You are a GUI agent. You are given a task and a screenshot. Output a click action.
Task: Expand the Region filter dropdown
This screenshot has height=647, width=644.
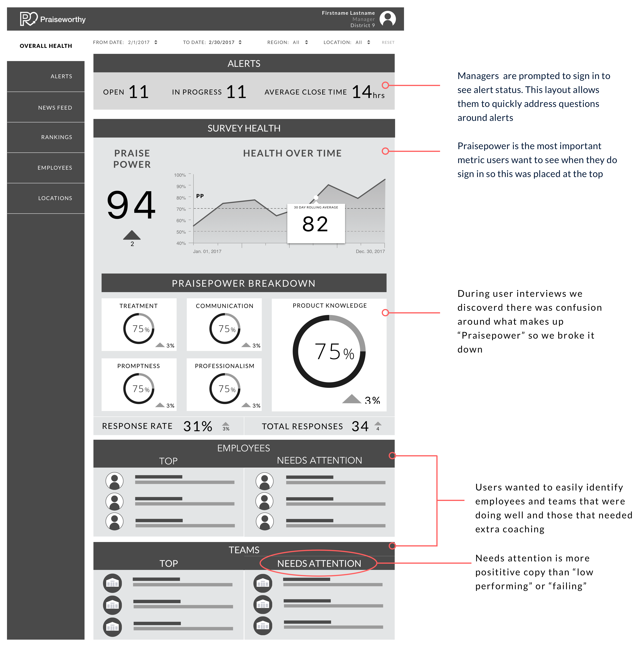[306, 42]
